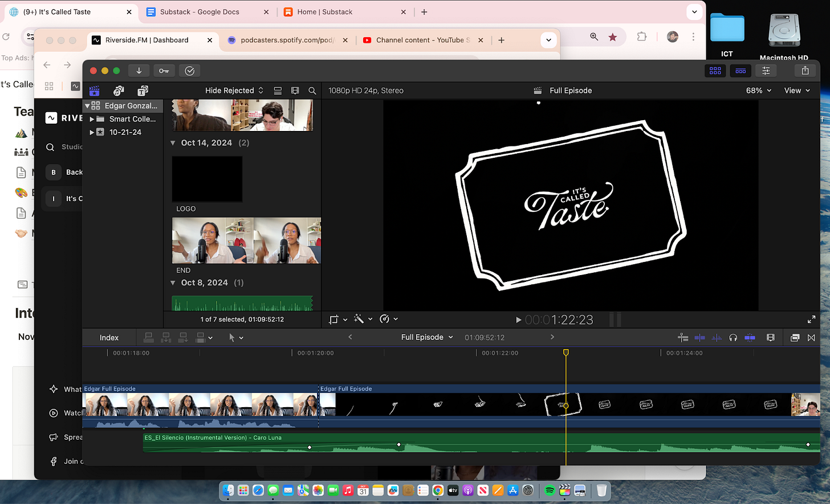Open clip appearance filmstrip options
Viewport: 830px width, 504px height.
pyautogui.click(x=295, y=91)
